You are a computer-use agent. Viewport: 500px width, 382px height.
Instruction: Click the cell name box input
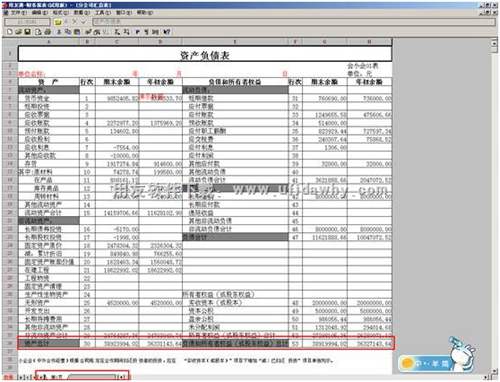27,22
